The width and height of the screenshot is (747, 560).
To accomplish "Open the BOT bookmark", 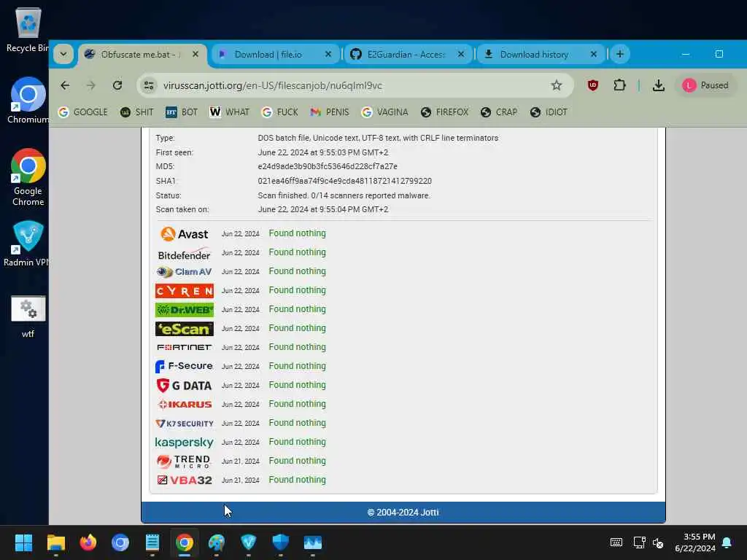I will coord(182,112).
